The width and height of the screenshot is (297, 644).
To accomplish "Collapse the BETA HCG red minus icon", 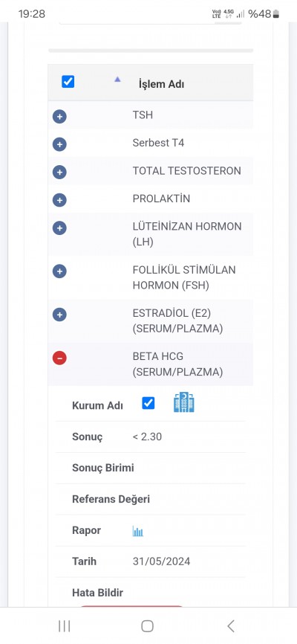I will 59,358.
